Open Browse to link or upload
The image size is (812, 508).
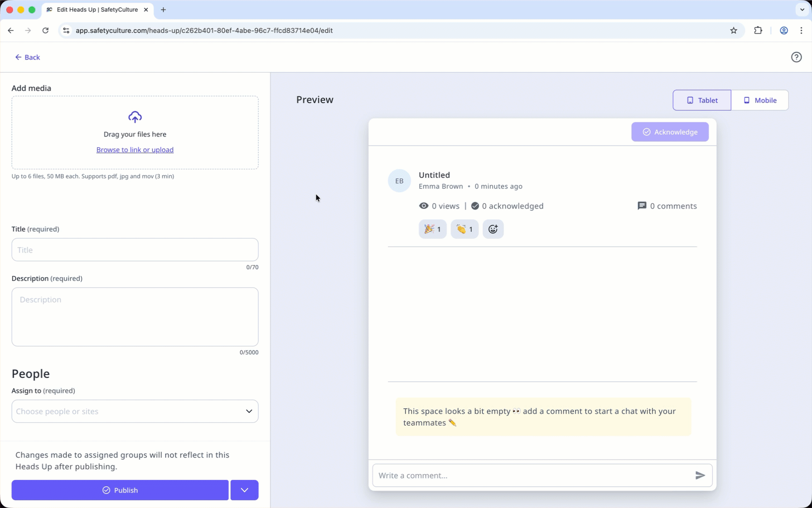tap(135, 149)
